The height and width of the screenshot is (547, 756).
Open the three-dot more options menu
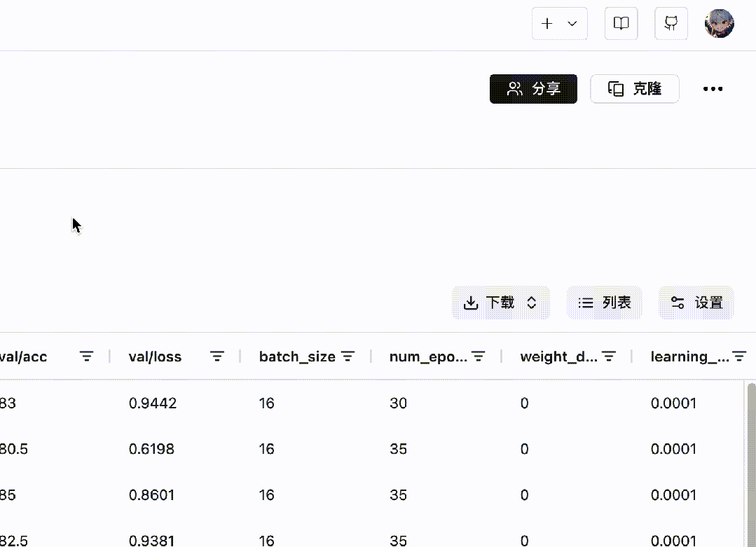(713, 89)
